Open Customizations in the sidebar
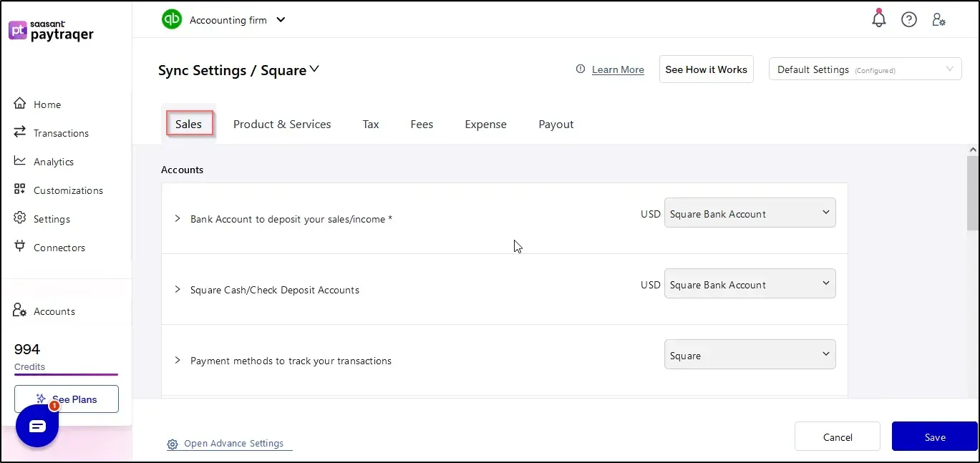 [x=68, y=190]
